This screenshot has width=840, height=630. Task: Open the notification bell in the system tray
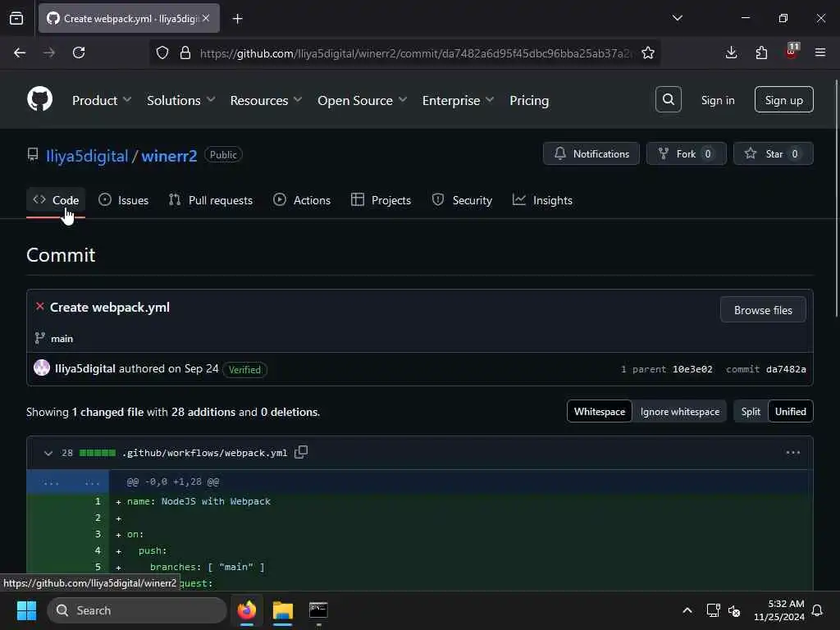click(818, 610)
